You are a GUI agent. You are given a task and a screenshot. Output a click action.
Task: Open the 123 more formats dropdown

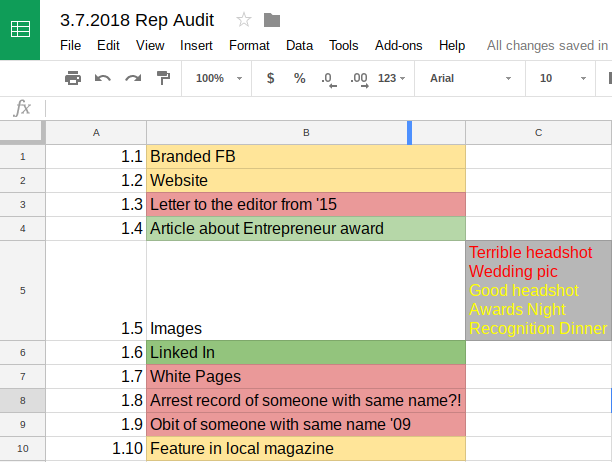[391, 78]
